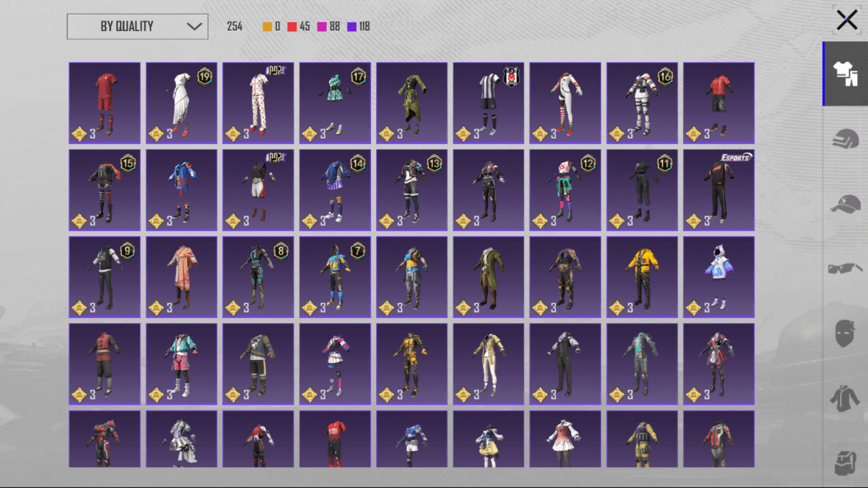The height and width of the screenshot is (488, 868).
Task: Switch to the helmets category icon
Action: (x=845, y=139)
